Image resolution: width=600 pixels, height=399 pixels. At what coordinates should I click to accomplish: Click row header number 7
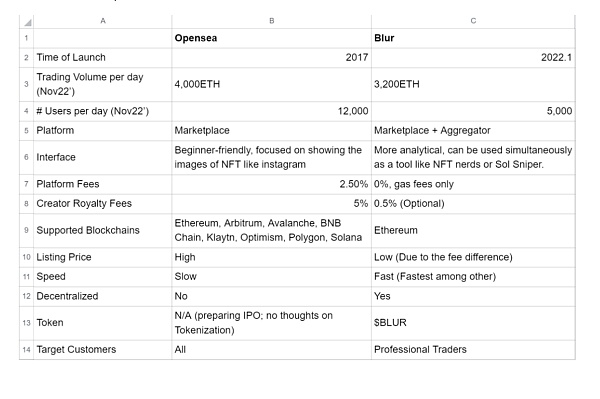(x=26, y=184)
